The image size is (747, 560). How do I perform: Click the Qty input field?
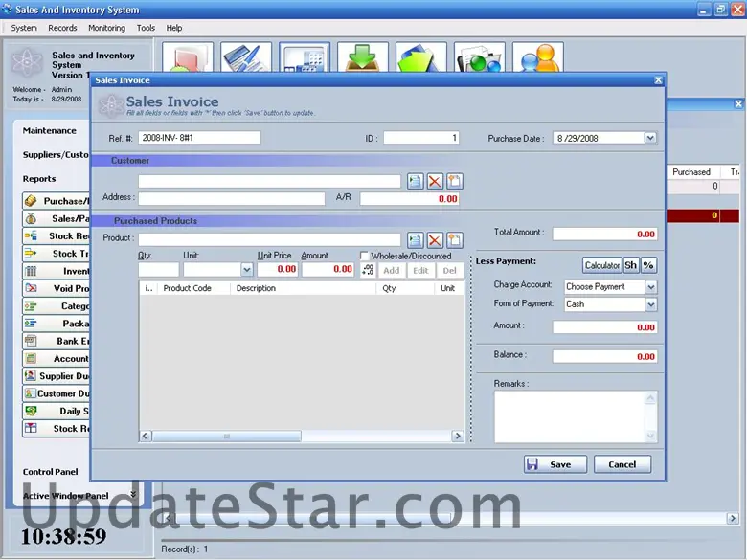tap(159, 270)
